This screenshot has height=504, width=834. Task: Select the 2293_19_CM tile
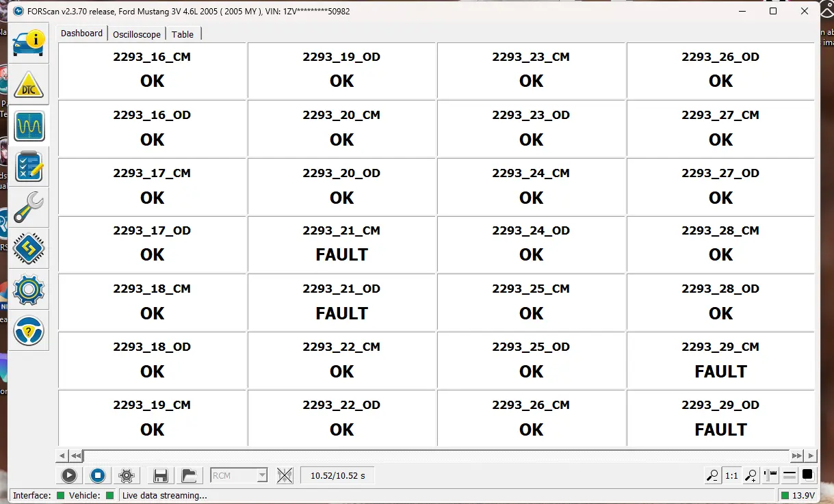pyautogui.click(x=152, y=417)
